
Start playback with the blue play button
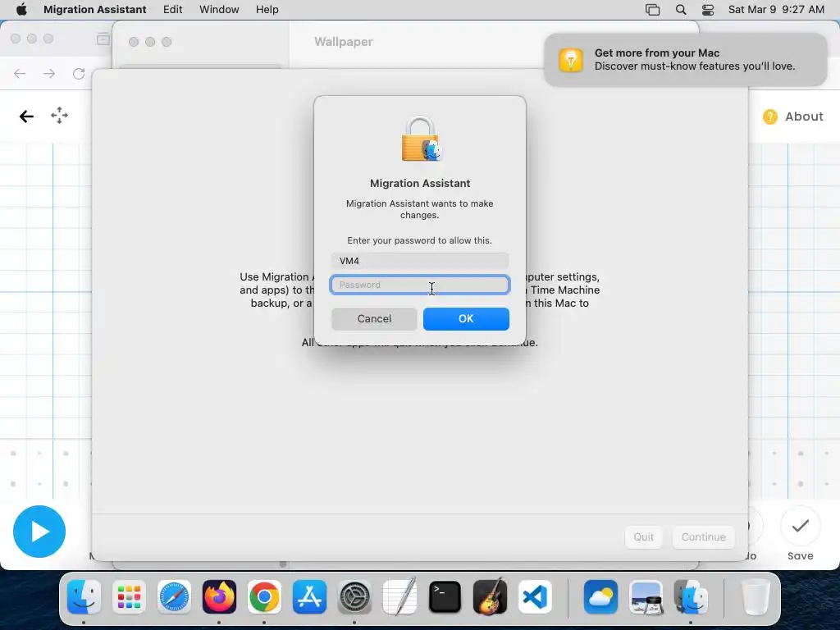[x=39, y=532]
